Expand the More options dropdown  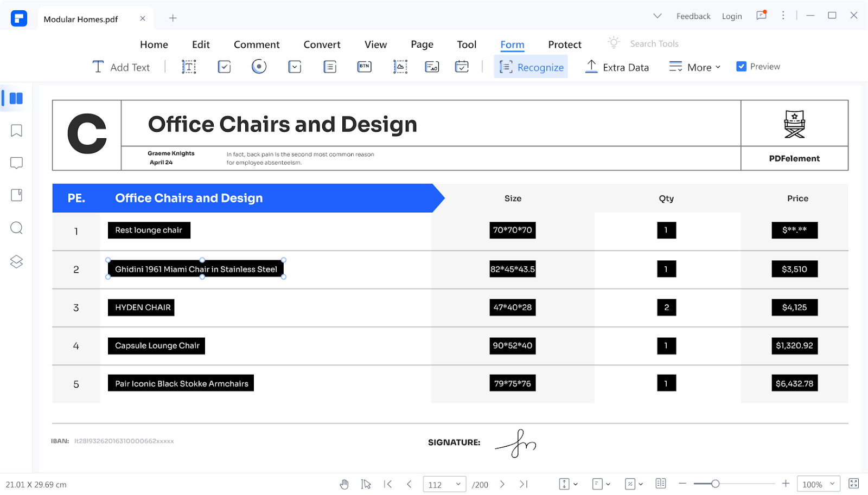tap(695, 67)
